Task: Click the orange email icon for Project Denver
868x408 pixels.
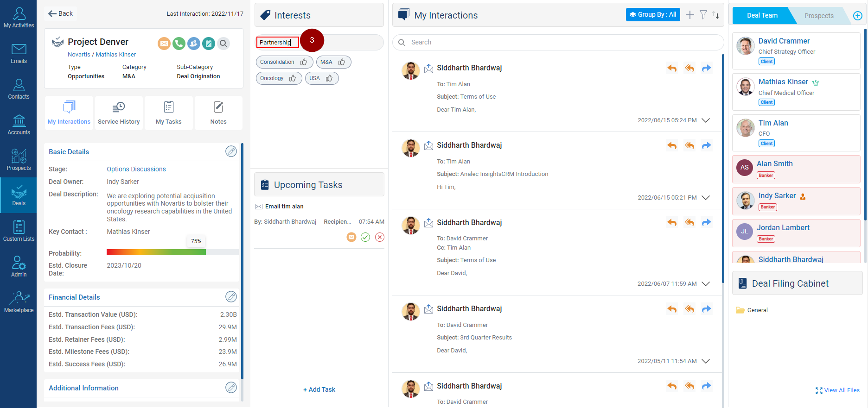Action: (x=164, y=44)
